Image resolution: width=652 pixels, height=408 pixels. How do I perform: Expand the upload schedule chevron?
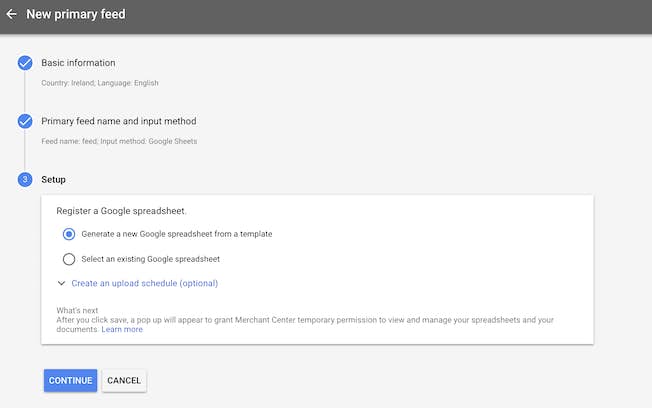[61, 283]
